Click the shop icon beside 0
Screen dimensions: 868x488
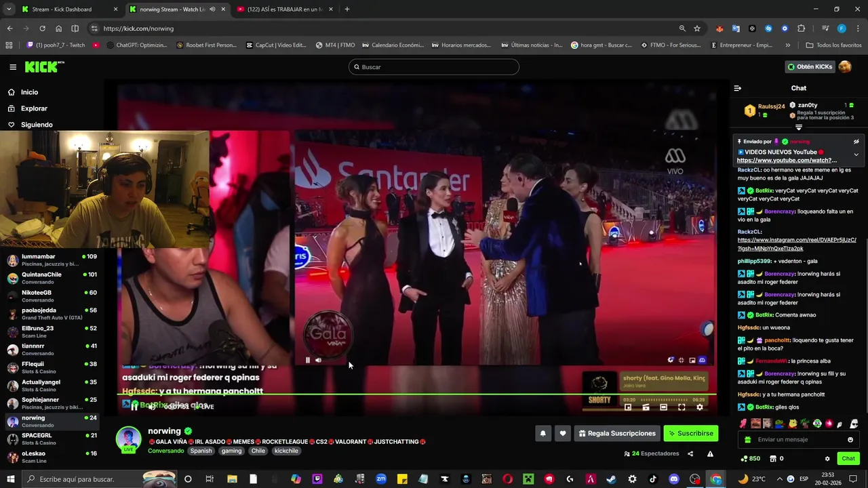click(x=773, y=459)
